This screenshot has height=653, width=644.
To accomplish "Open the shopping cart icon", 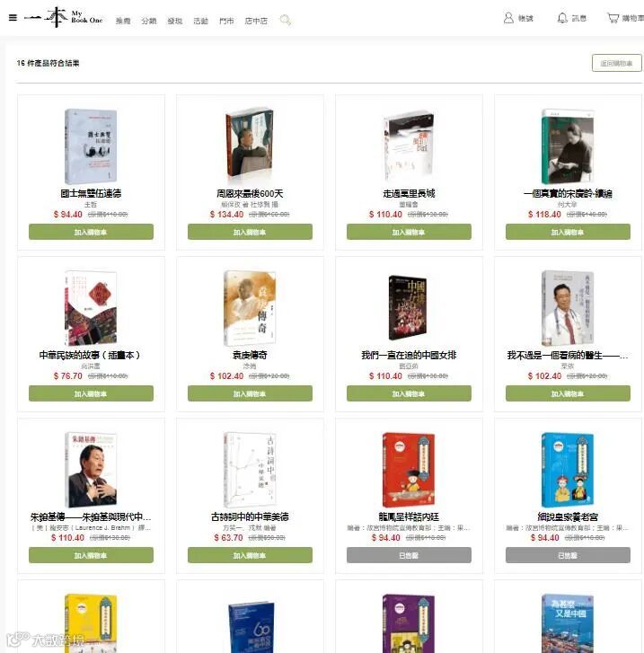I will [613, 18].
